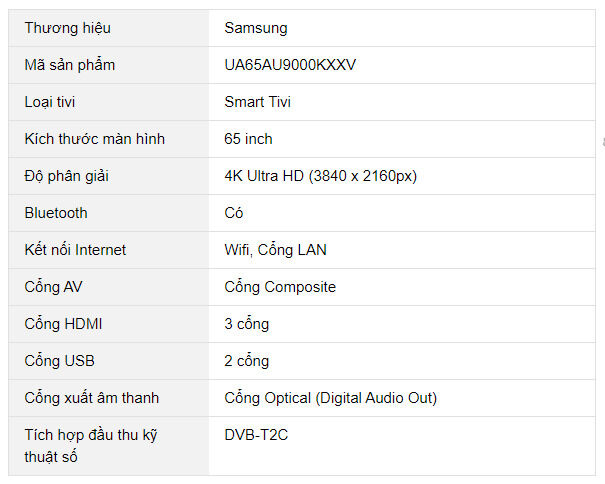
Task: Click the Cổng Optical (Digital Audio Out) text
Action: [330, 398]
